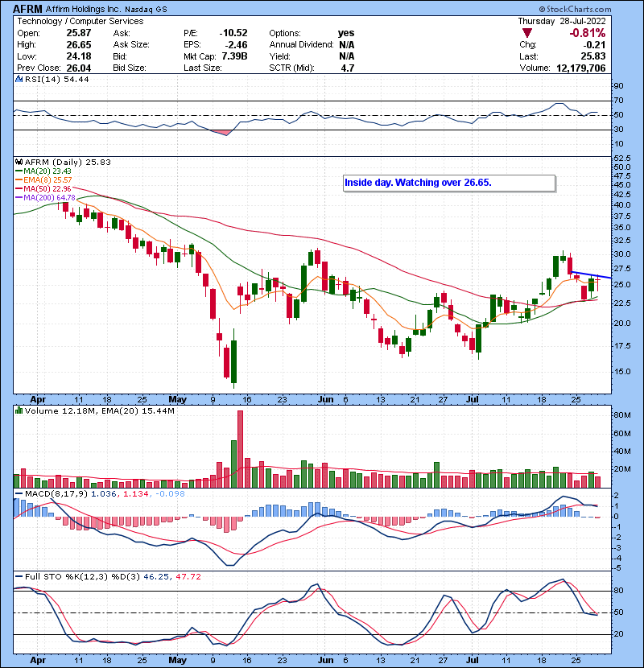Image resolution: width=644 pixels, height=668 pixels.
Task: Click the AFRM (Daily) 25.83 price label
Action: coord(68,163)
